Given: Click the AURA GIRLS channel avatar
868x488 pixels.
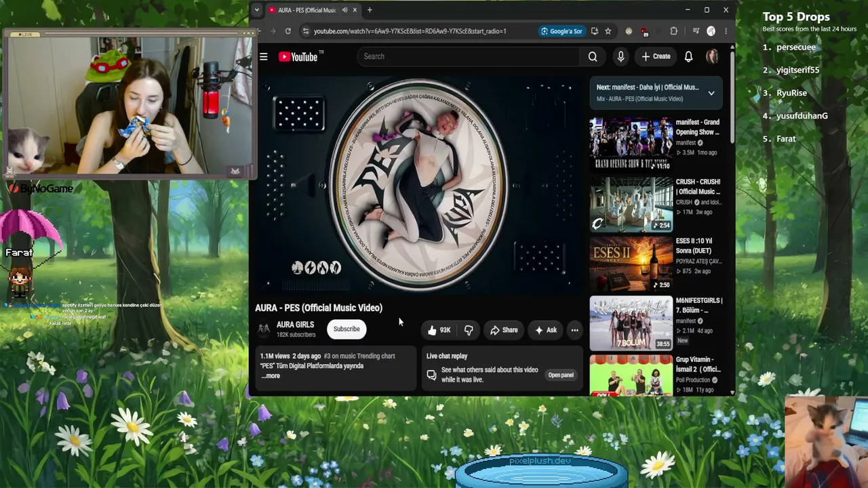Looking at the screenshot, I should 264,329.
